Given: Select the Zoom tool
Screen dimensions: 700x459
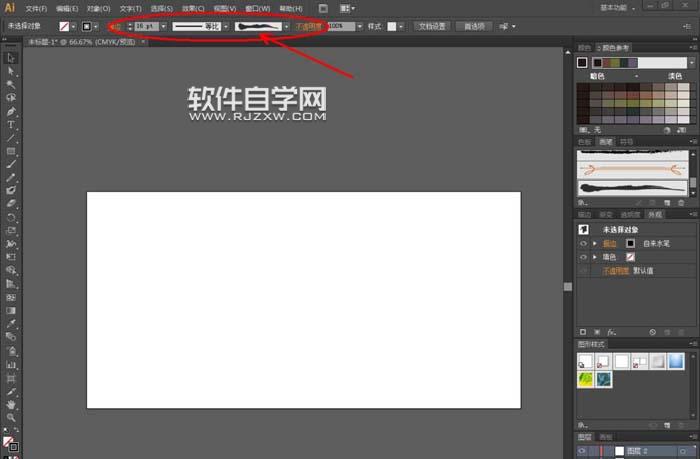Looking at the screenshot, I should [11, 417].
